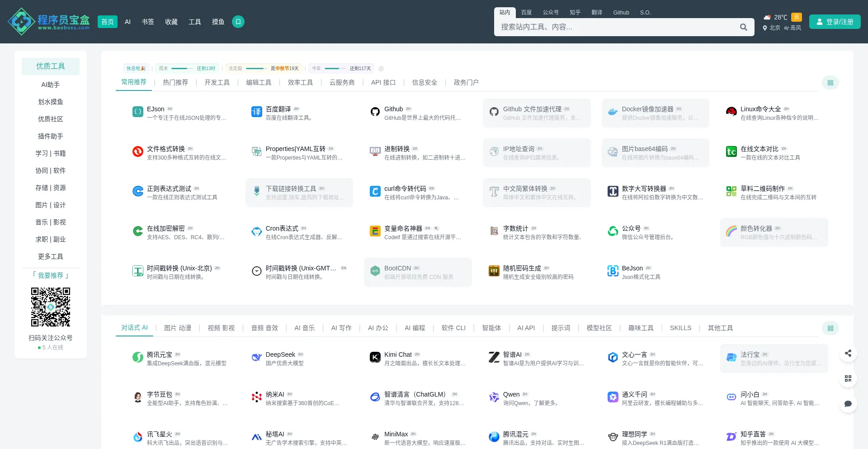Click the share floating button
This screenshot has width=868, height=449.
848,353
